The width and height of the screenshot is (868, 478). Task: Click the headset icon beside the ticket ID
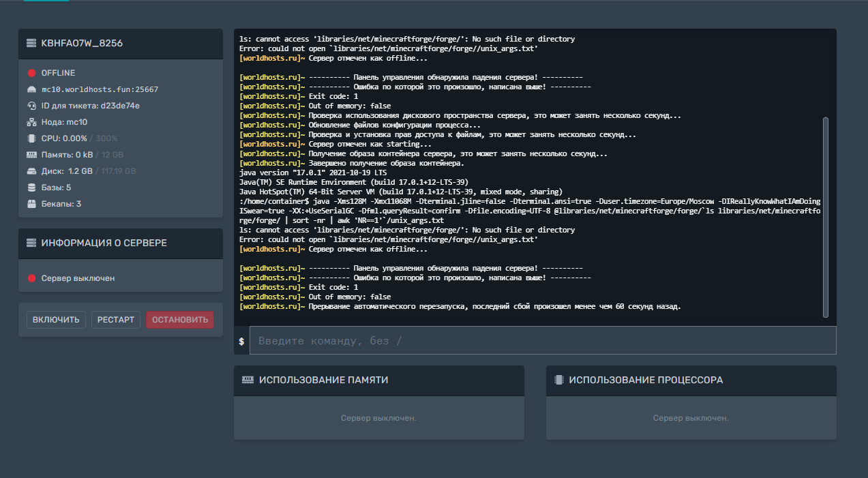pos(31,106)
